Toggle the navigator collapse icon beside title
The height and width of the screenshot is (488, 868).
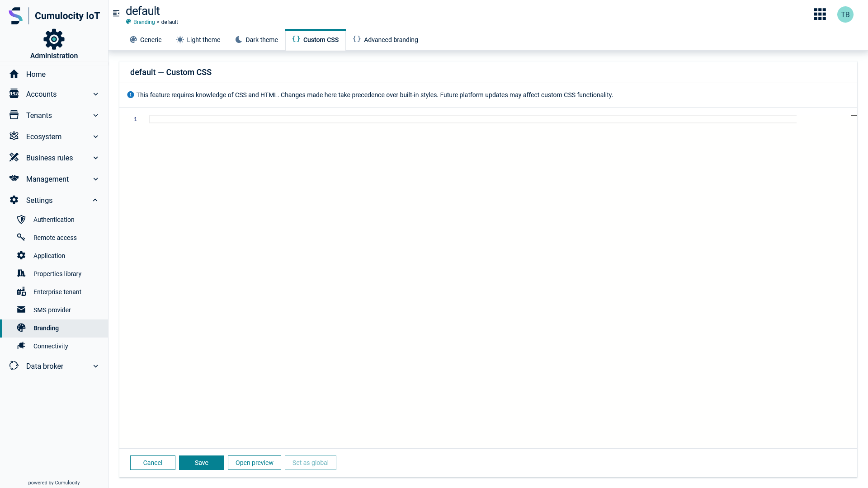click(116, 14)
